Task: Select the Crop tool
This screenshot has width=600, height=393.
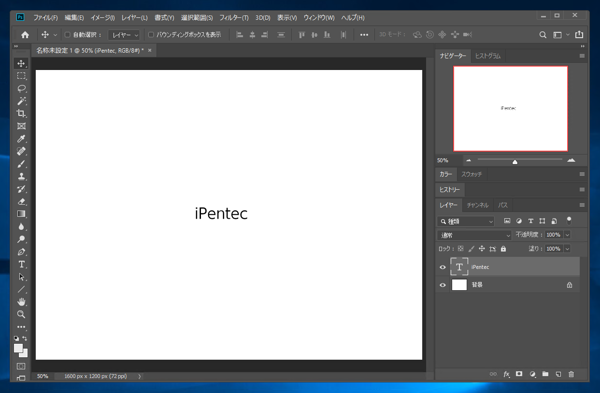Action: click(x=21, y=113)
